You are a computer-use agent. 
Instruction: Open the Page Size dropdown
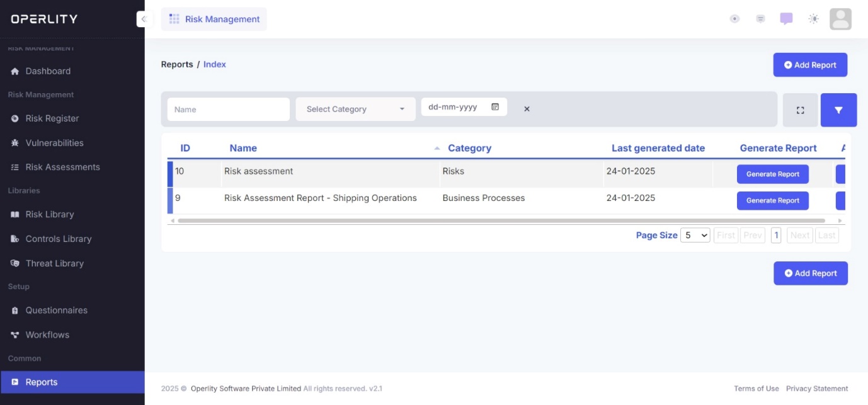695,235
